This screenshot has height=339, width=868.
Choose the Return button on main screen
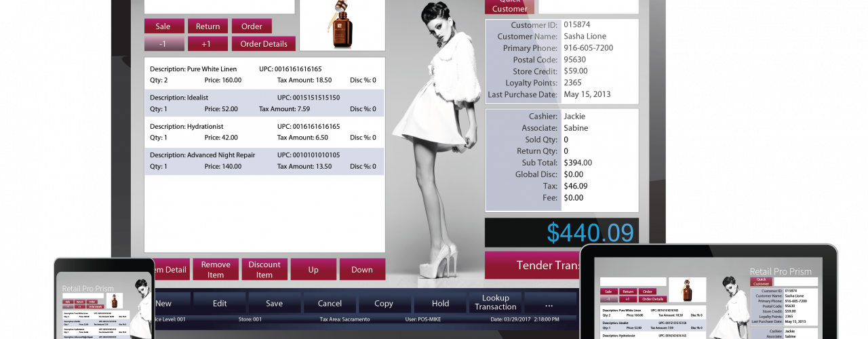[208, 26]
